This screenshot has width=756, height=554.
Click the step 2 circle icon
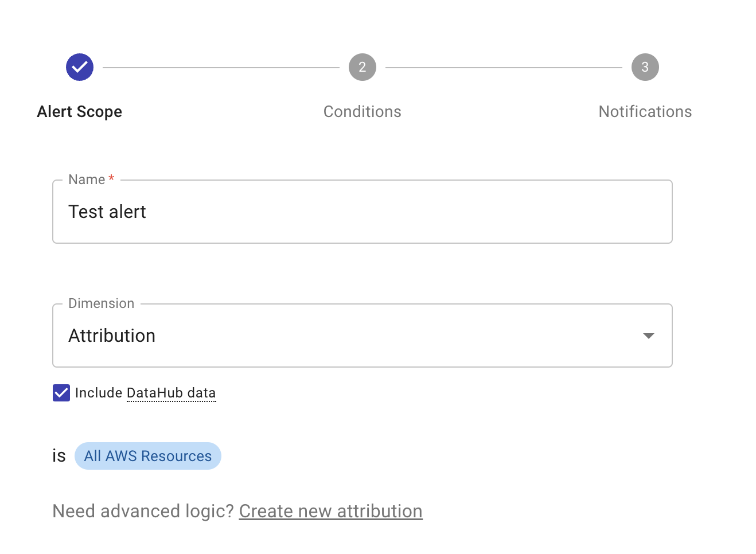click(362, 67)
